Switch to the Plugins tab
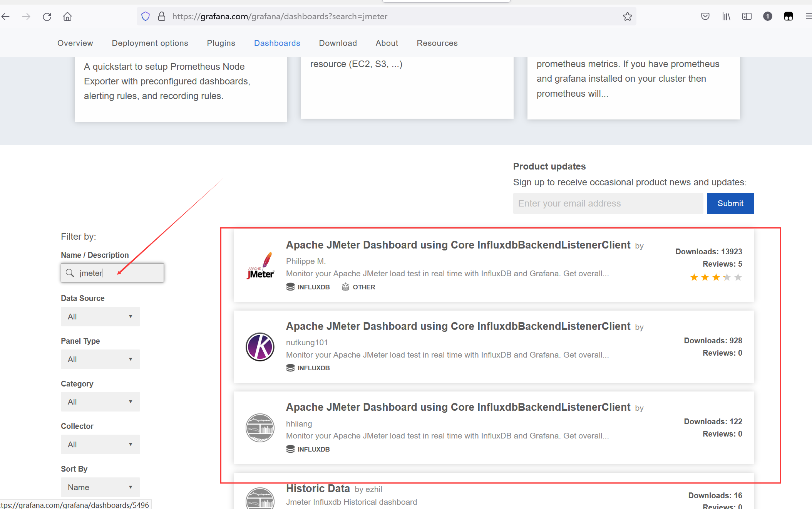Image resolution: width=812 pixels, height=509 pixels. 221,43
